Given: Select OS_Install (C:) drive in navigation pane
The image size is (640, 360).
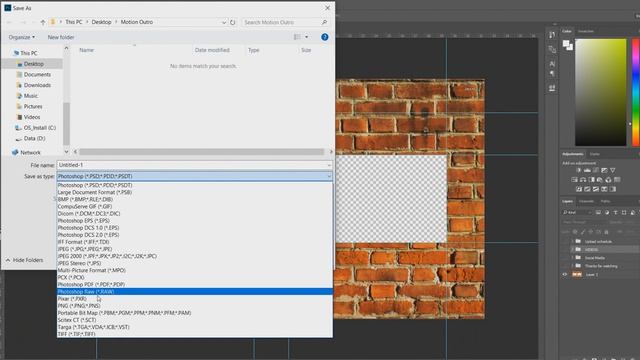Looking at the screenshot, I should (x=40, y=128).
